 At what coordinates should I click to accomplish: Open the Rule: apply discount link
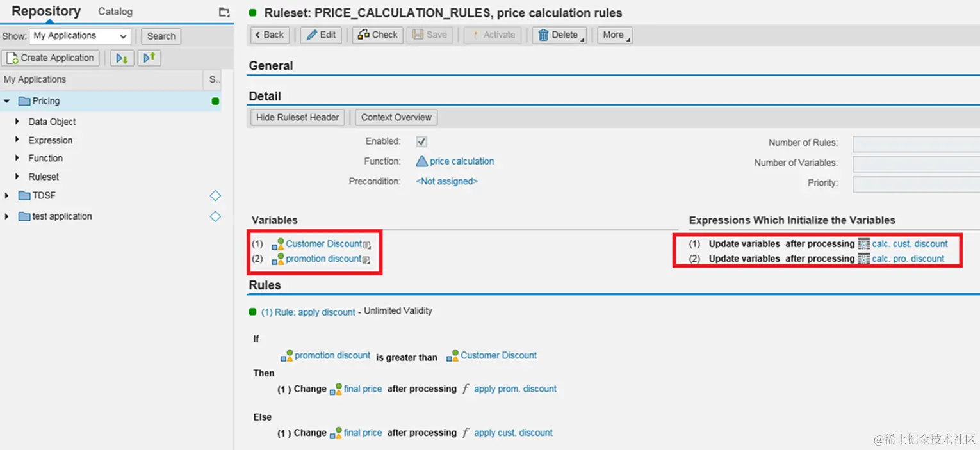(x=308, y=312)
